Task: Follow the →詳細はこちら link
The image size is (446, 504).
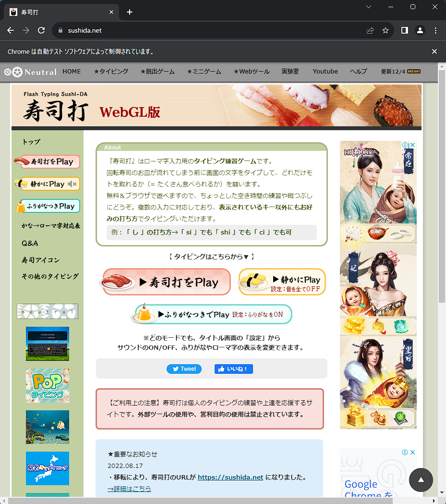Action: [x=129, y=488]
